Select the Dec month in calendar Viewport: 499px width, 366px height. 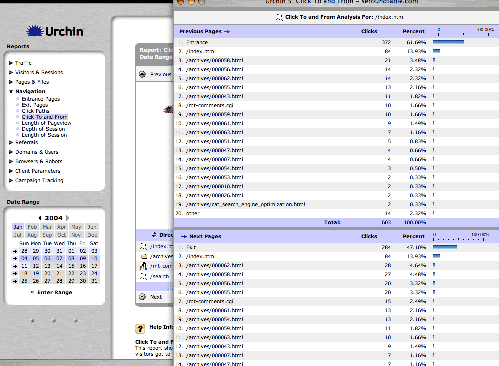coord(92,235)
